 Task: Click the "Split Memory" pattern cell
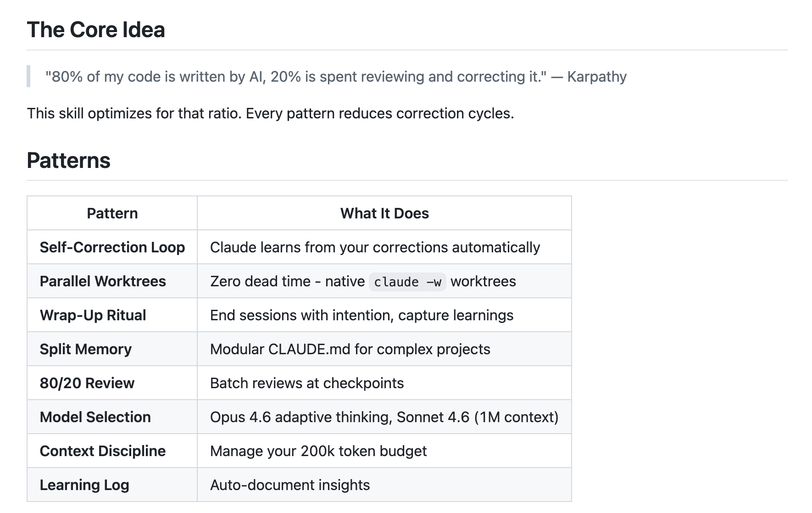point(86,349)
